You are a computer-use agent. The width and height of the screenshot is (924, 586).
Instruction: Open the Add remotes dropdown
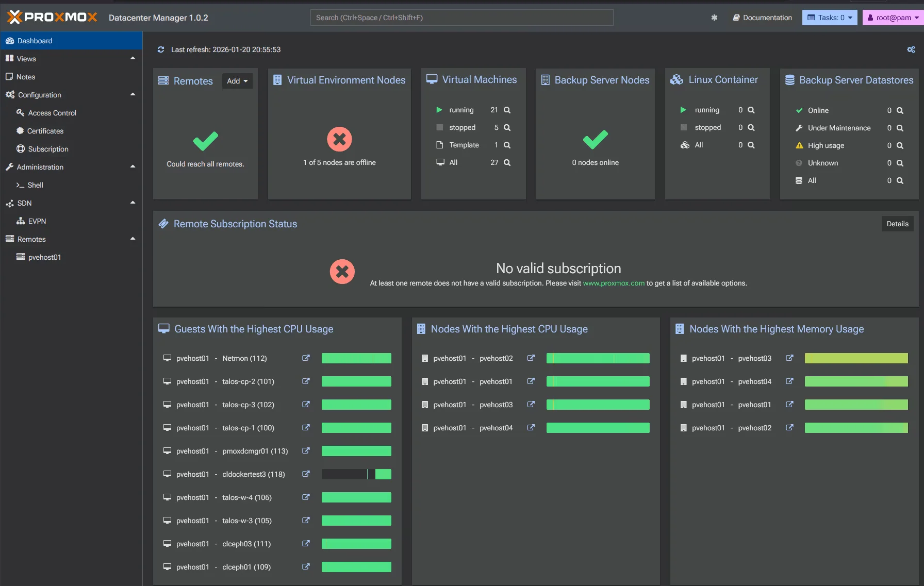[x=237, y=81]
